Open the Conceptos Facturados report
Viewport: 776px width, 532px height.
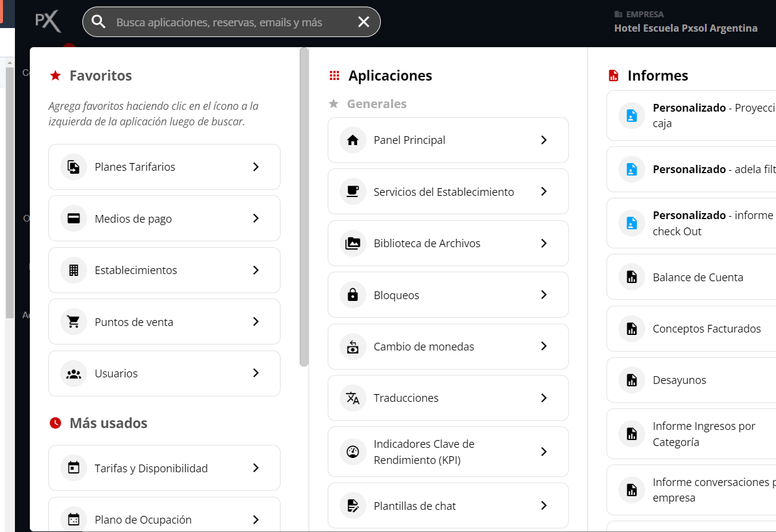[x=707, y=329]
